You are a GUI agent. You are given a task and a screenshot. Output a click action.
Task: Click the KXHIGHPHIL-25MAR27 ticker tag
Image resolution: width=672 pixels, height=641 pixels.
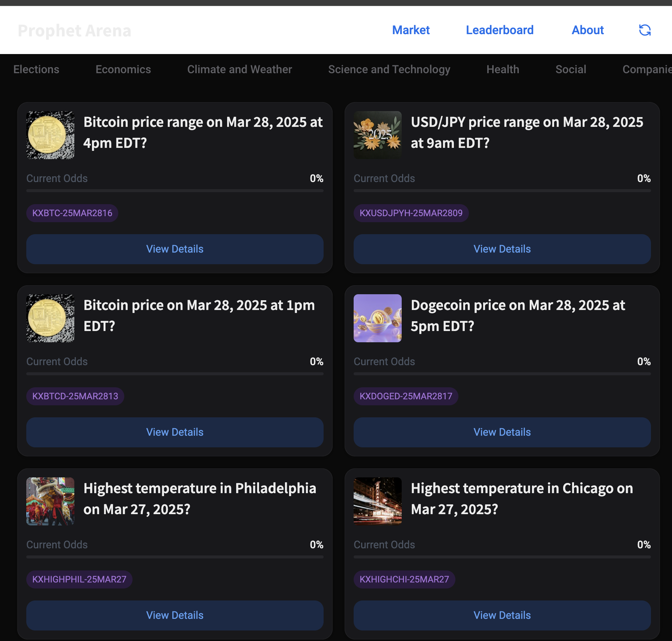79,579
